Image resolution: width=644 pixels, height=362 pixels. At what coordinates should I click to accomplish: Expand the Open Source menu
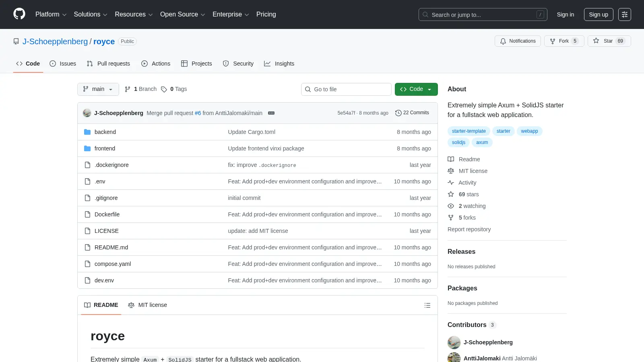tap(183, 14)
